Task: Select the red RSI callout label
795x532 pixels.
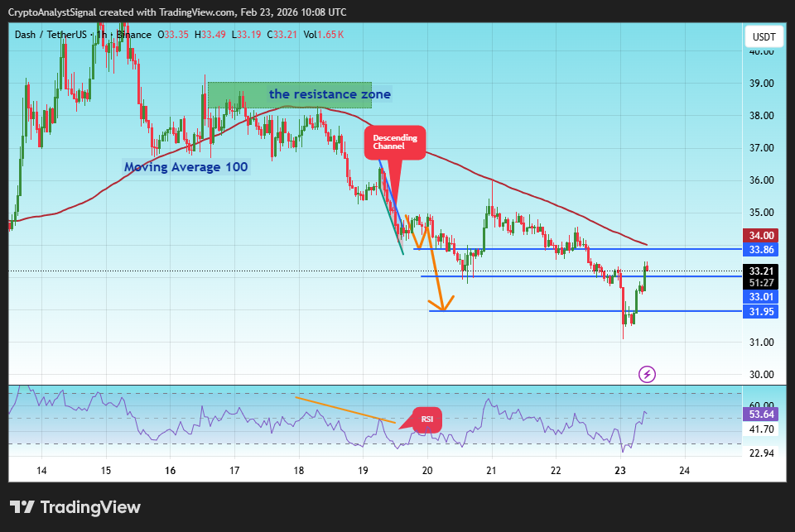Action: pyautogui.click(x=427, y=419)
